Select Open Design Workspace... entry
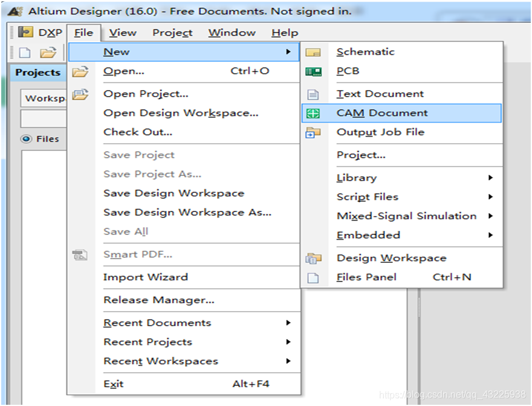The image size is (532, 406). (184, 113)
